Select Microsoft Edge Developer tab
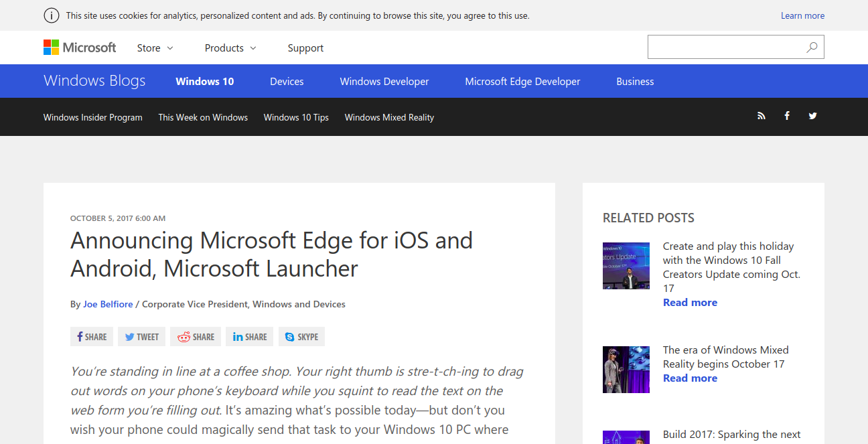Image resolution: width=868 pixels, height=444 pixels. coord(522,82)
